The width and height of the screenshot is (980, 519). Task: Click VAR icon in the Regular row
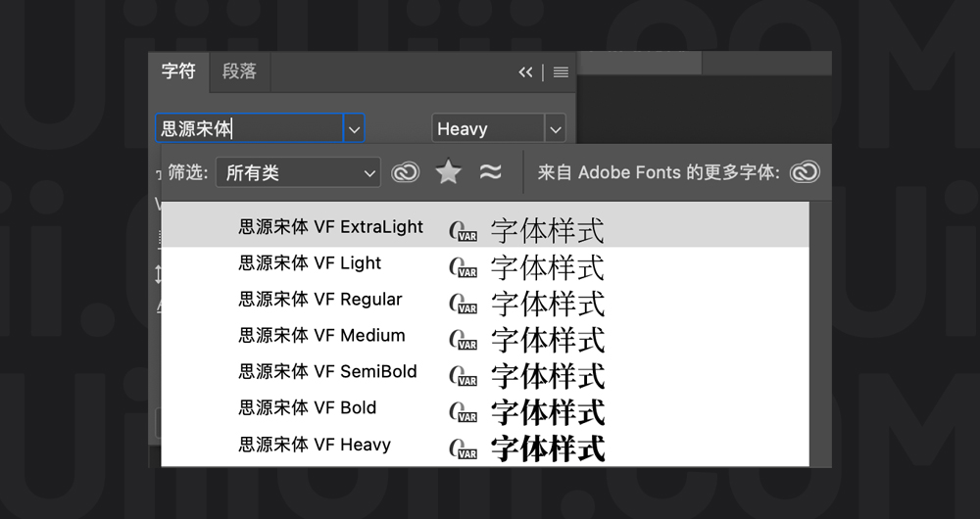tap(464, 304)
